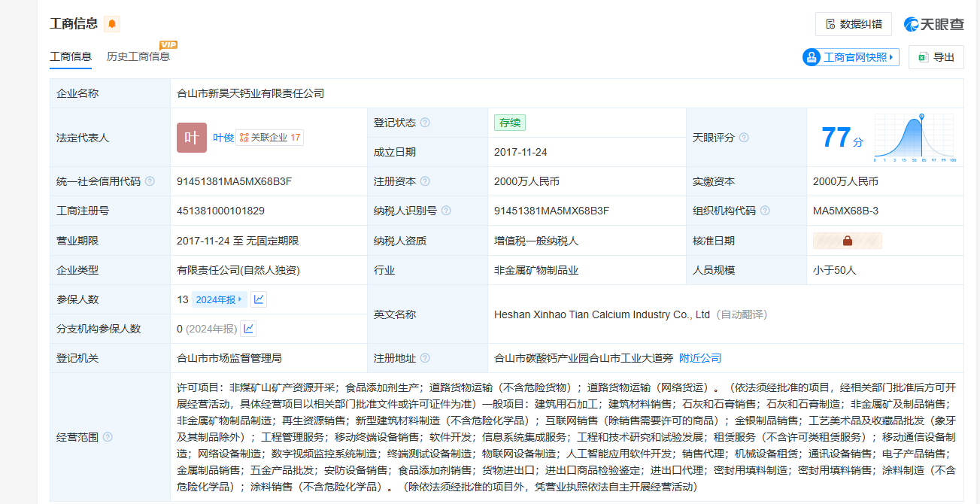Click the 天眼查 logo
Viewport: 980px width, 504px height.
coord(933,24)
